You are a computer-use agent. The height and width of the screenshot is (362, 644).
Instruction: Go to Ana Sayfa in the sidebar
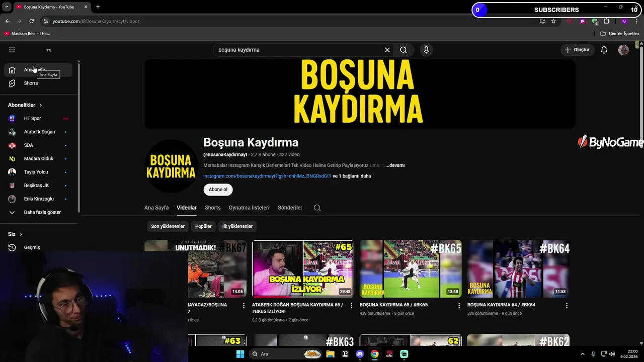click(x=38, y=70)
